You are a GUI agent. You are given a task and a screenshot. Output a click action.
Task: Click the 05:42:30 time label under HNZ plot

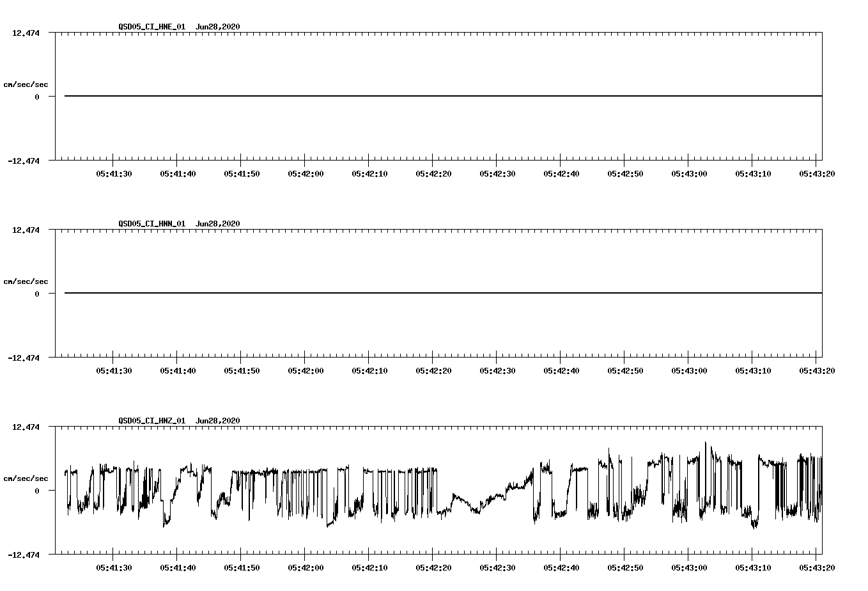(x=497, y=567)
